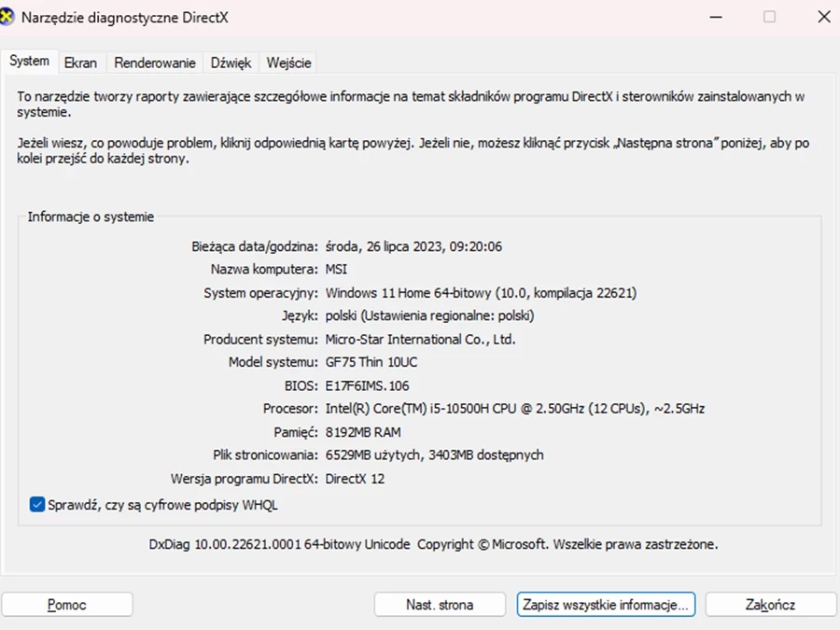Select the Dźwięk tab

[231, 63]
